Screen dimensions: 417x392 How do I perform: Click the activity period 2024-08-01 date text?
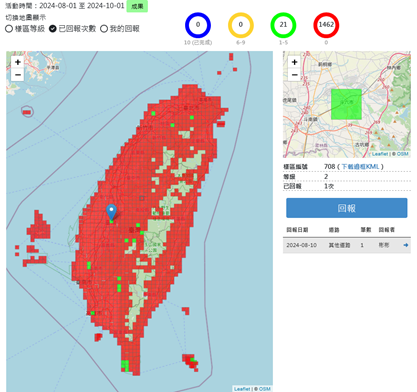pos(58,6)
